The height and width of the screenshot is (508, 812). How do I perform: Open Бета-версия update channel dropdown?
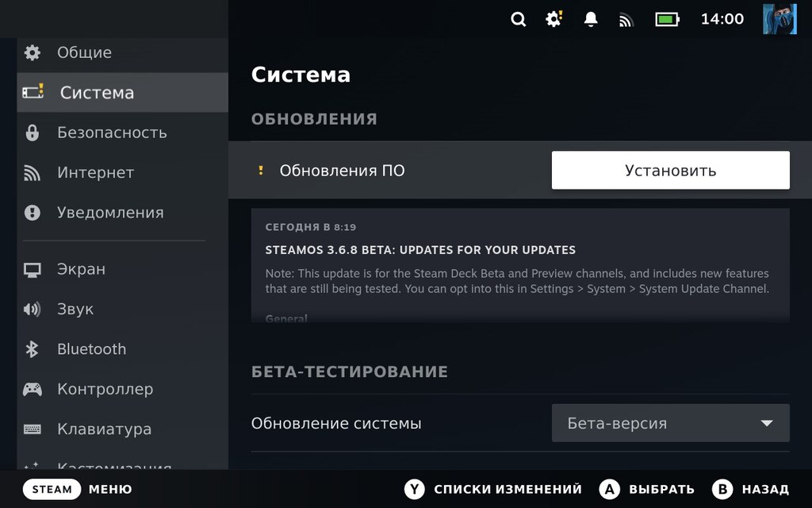(x=671, y=423)
